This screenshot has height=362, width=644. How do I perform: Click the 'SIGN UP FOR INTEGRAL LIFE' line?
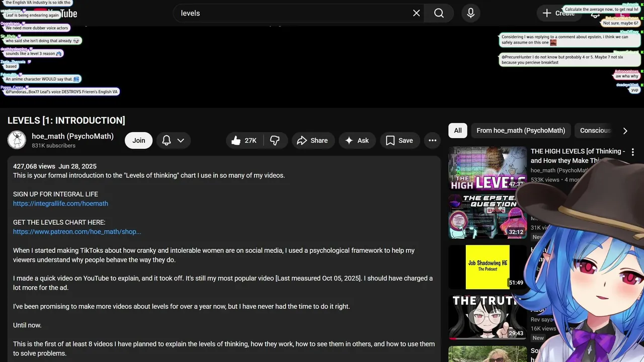pyautogui.click(x=55, y=194)
